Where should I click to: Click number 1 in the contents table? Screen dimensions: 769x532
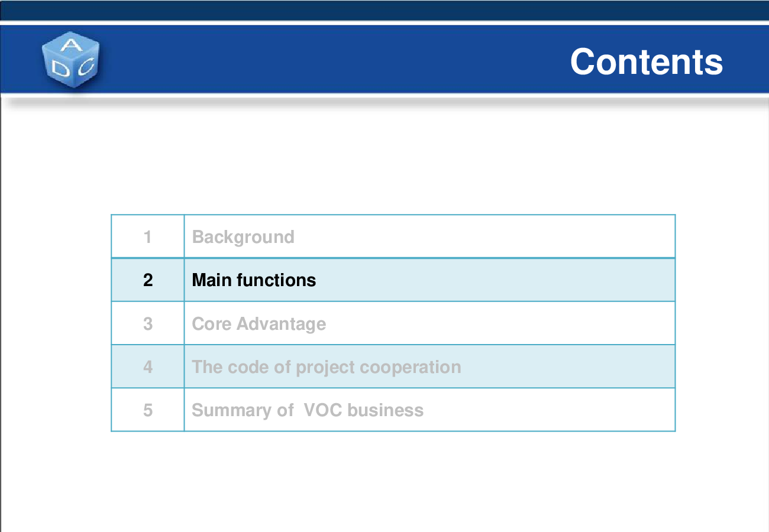coord(148,236)
